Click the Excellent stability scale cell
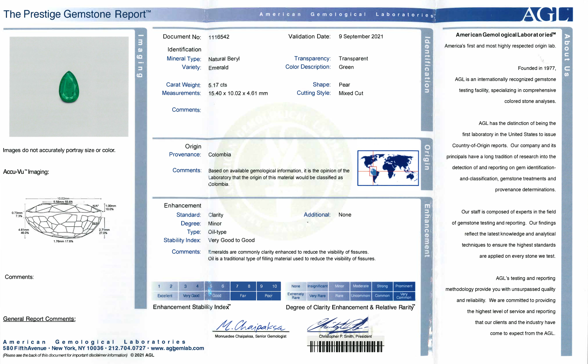 point(165,296)
